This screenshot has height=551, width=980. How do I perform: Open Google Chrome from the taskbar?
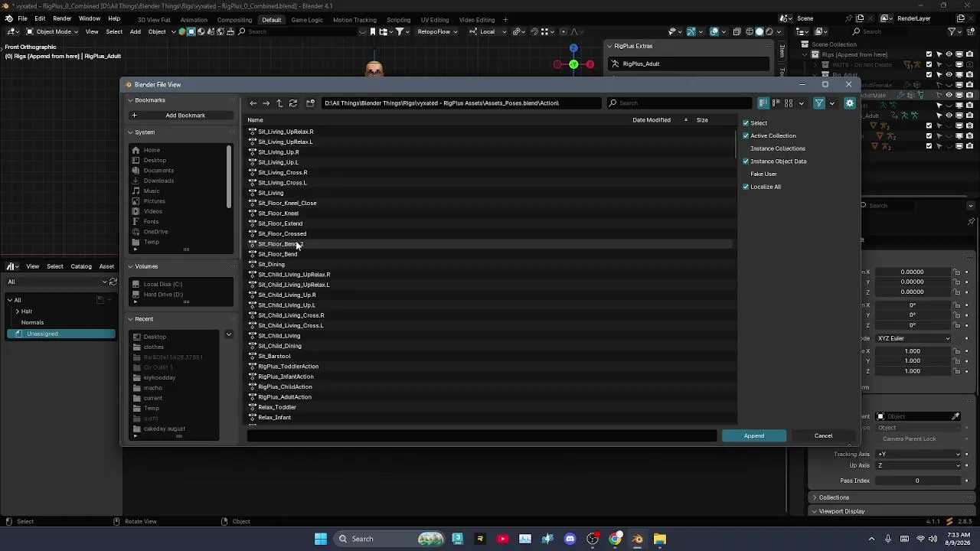[x=615, y=539]
